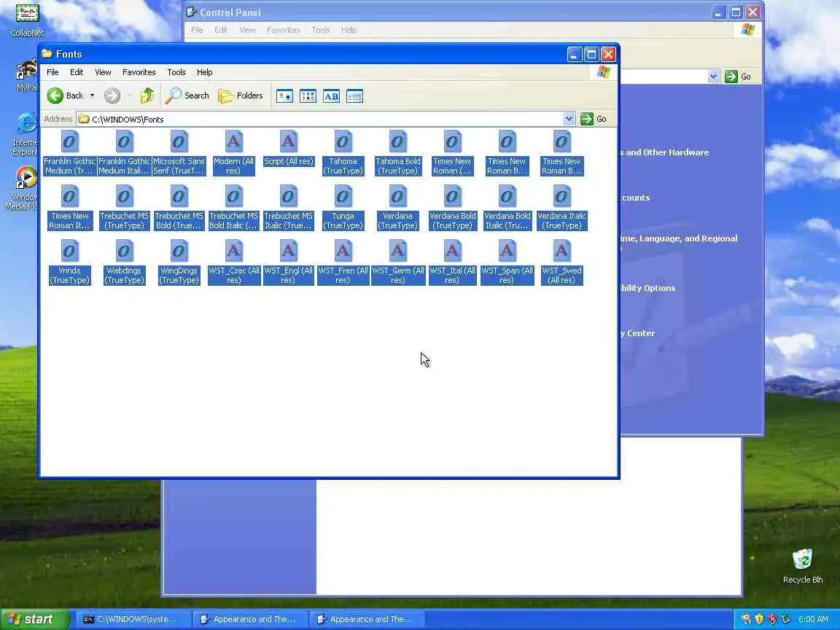Viewport: 840px width, 630px height.
Task: Expand the Fonts address bar dropdown
Action: 569,119
